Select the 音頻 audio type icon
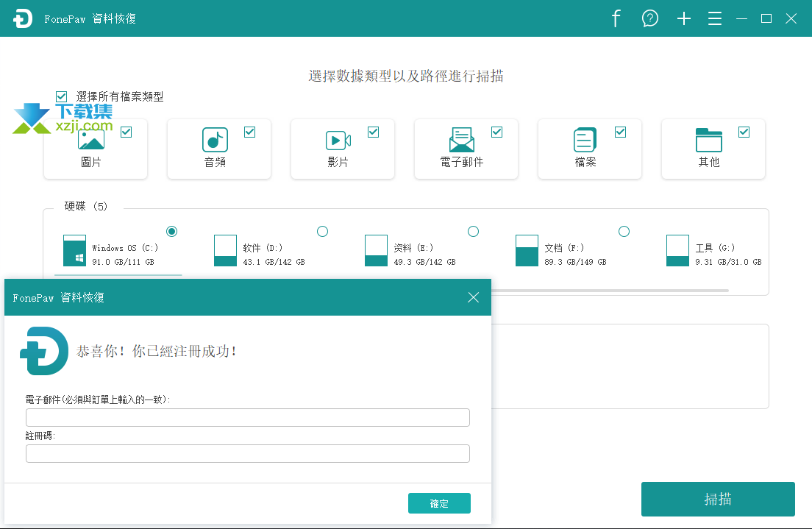This screenshot has width=812, height=529. (x=215, y=139)
